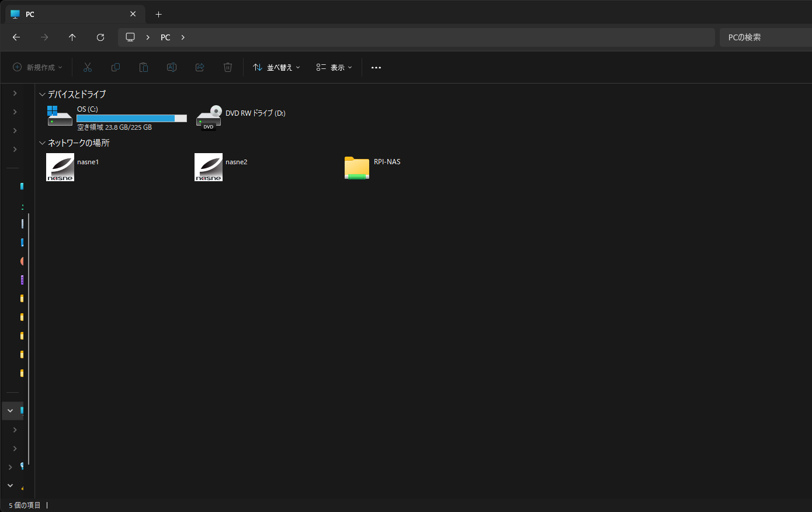812x512 pixels.
Task: Collapse the ネットワークの場所 group
Action: pos(42,143)
